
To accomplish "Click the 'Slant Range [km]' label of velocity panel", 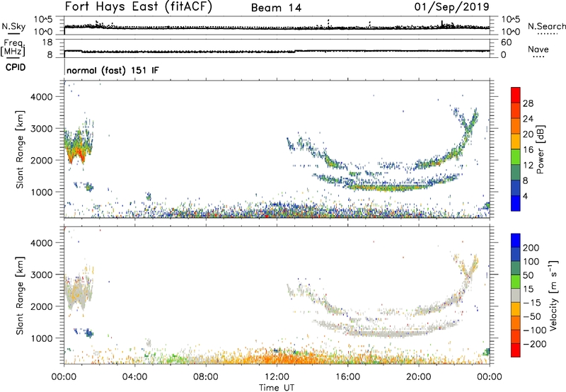I will coord(20,295).
